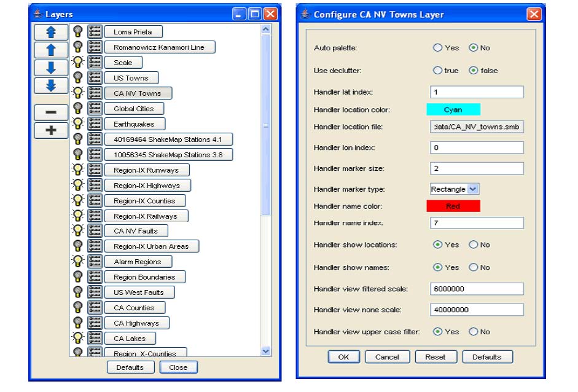Open Global Cities configure icon
The image size is (578, 392).
coord(95,108)
